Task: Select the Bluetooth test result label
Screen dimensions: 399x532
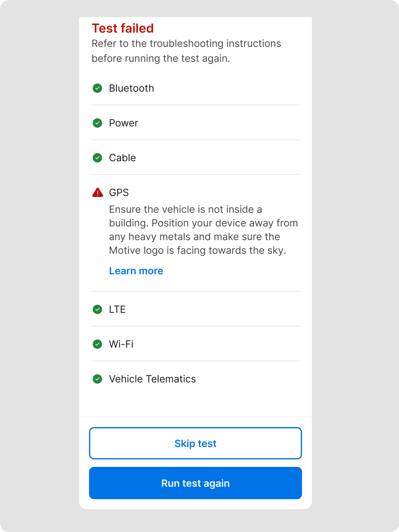Action: (131, 88)
